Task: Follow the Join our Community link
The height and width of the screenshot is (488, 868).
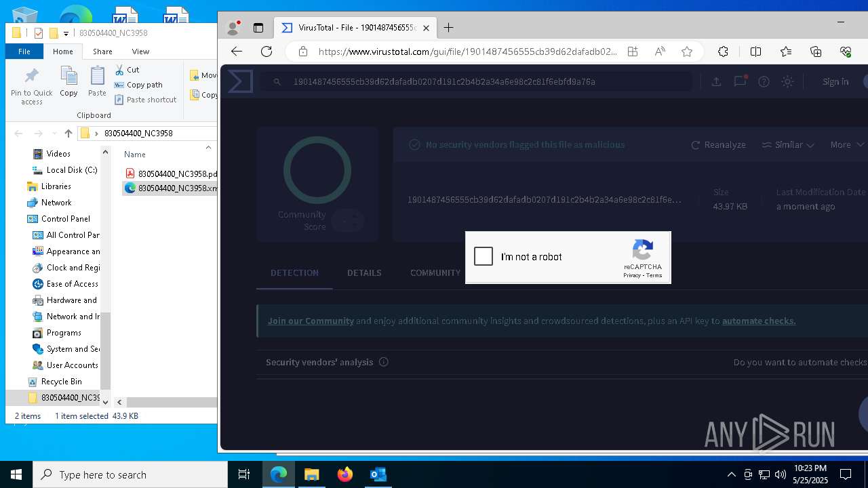Action: (x=311, y=321)
